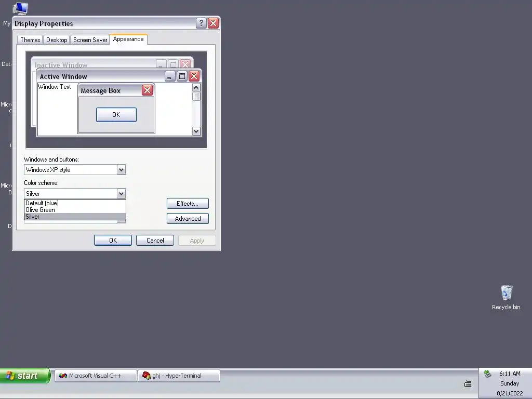
Task: Click the Microsoft Visual C++ taskbar icon
Action: [63, 376]
